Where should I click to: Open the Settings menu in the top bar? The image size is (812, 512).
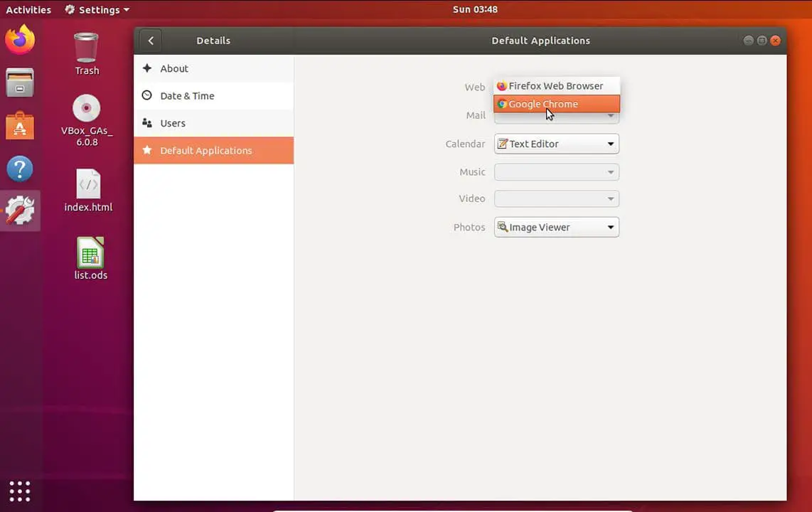97,9
